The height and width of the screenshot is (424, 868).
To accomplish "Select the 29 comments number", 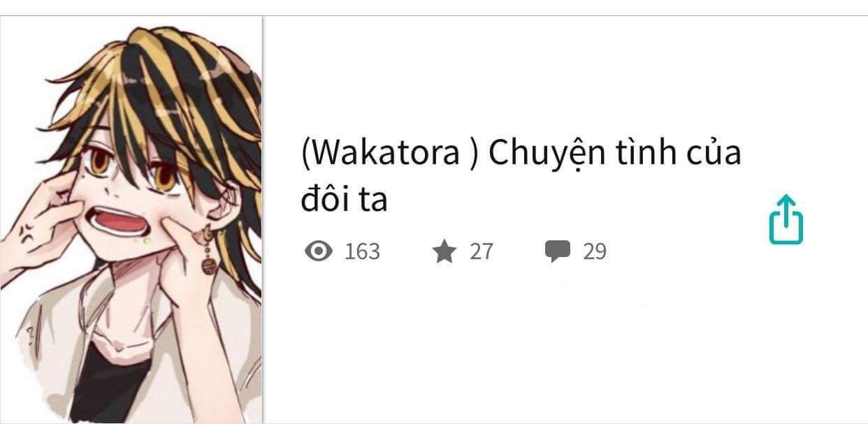I will (x=595, y=251).
